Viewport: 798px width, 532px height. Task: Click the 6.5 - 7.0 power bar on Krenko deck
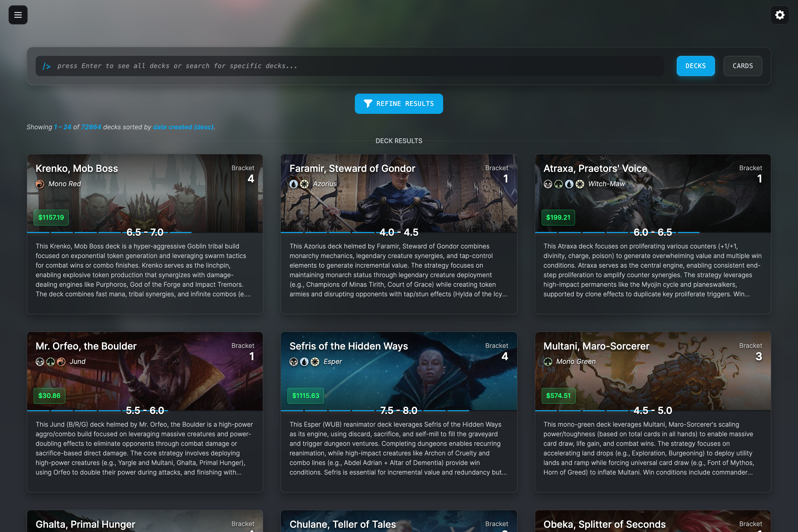tap(145, 232)
